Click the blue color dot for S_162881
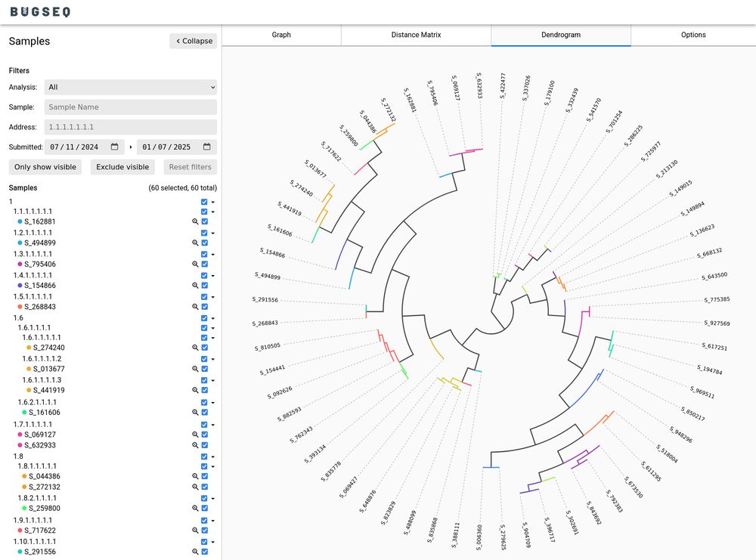Screen dimensions: 756x560 point(20,221)
